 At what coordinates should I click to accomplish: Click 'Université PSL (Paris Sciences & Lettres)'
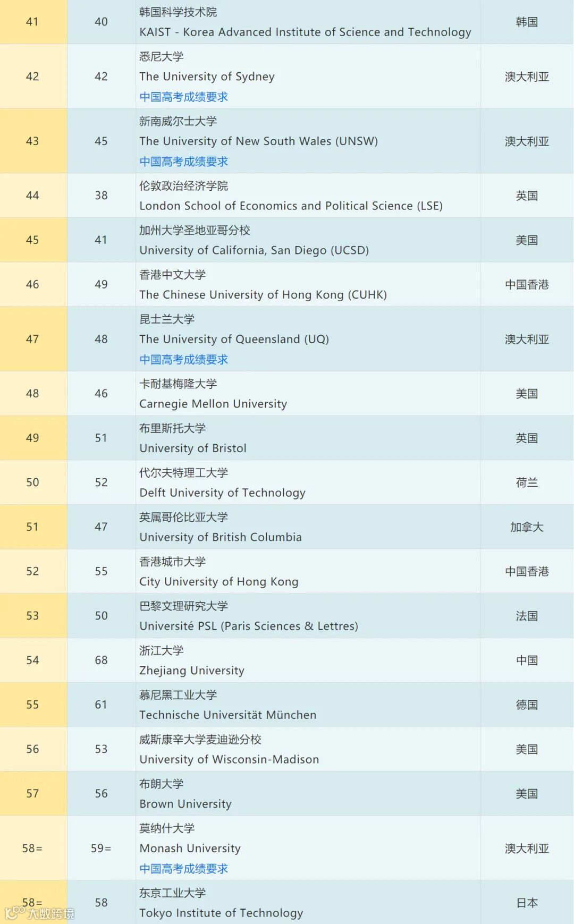[x=249, y=626]
